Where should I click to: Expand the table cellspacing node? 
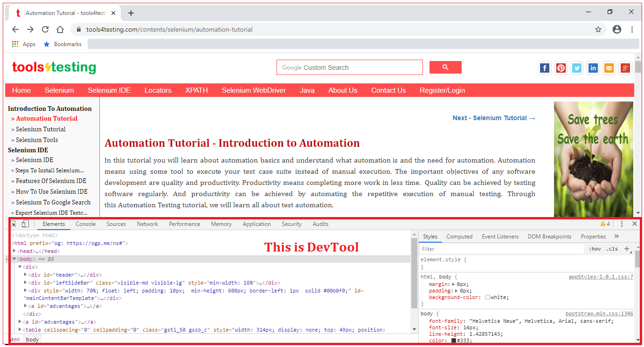click(20, 330)
